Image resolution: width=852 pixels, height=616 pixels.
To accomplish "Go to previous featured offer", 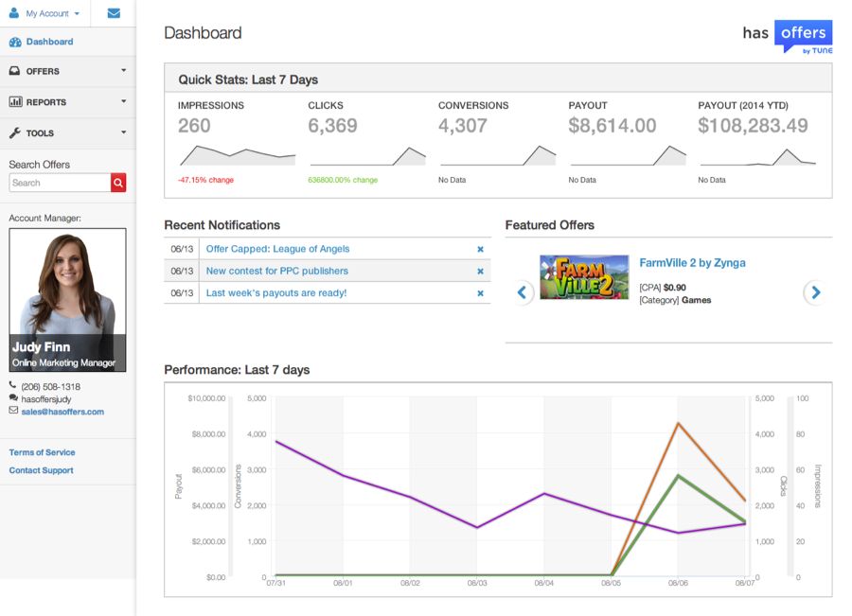I will 522,293.
